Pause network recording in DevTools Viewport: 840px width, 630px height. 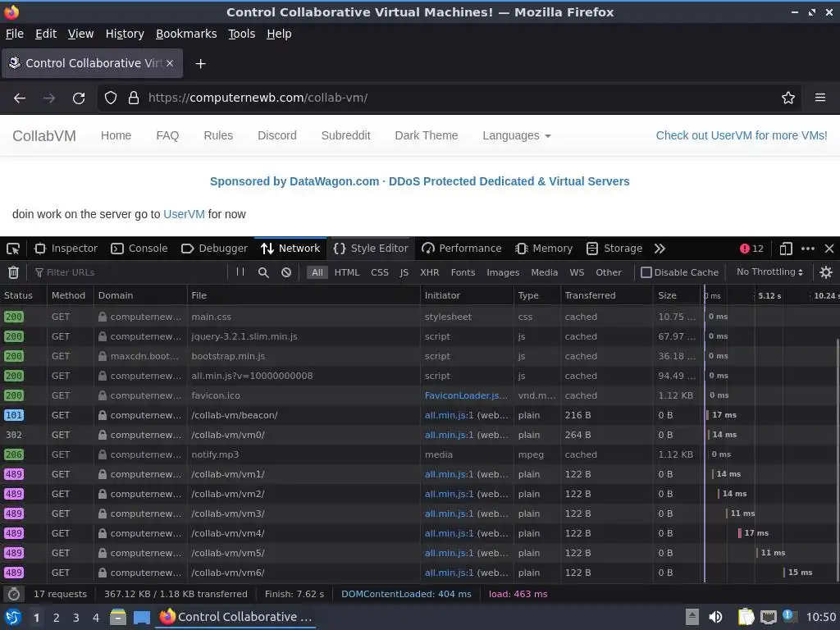coord(240,272)
